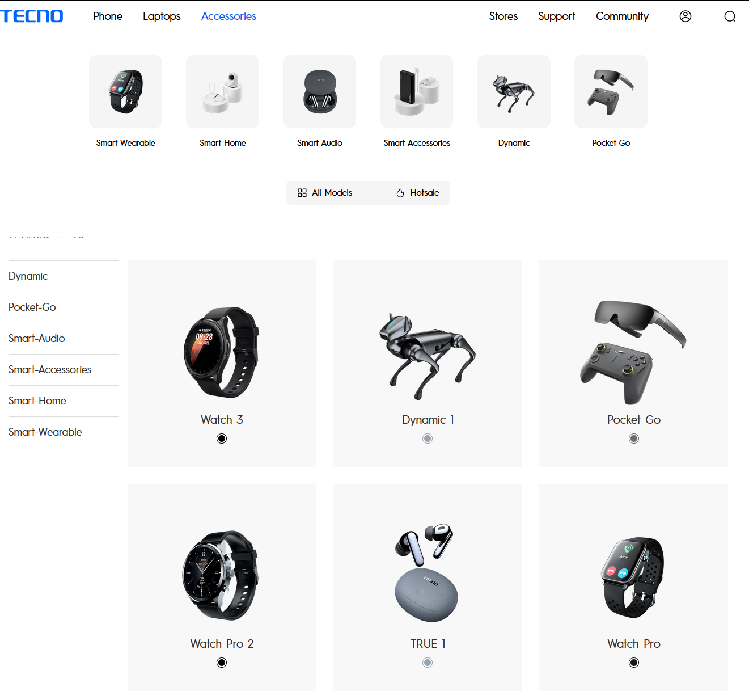Open search with magnifier icon
749x700 pixels.
[x=730, y=16]
